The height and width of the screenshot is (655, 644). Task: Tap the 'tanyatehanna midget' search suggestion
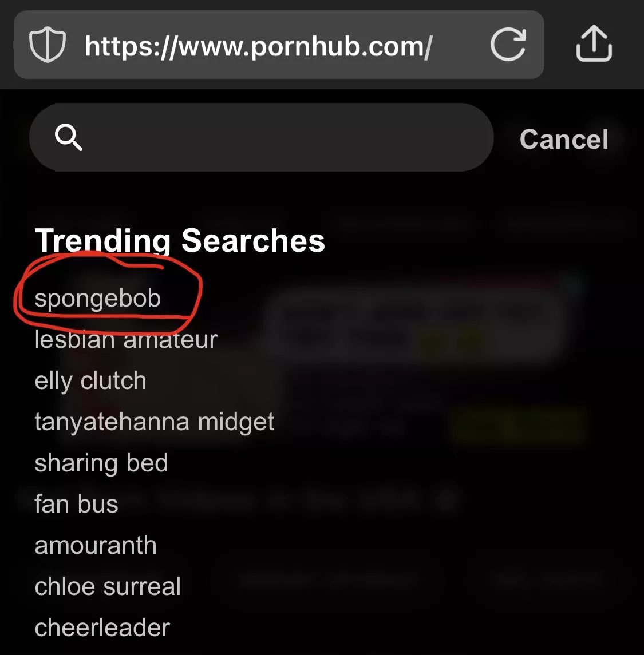pos(155,422)
